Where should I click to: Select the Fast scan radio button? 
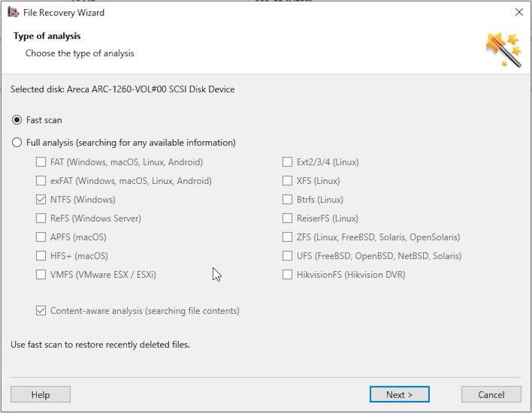pyautogui.click(x=17, y=120)
